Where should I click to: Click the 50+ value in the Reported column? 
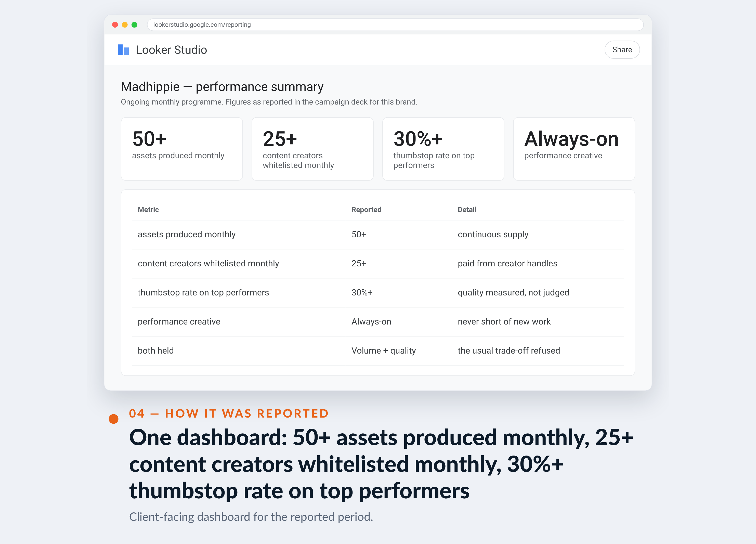pyautogui.click(x=359, y=234)
